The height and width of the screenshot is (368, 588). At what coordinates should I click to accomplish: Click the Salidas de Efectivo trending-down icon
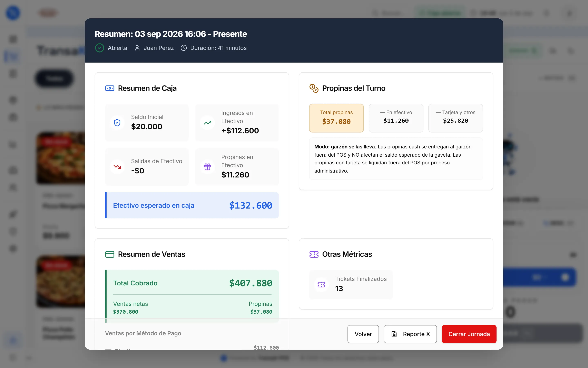[117, 167]
